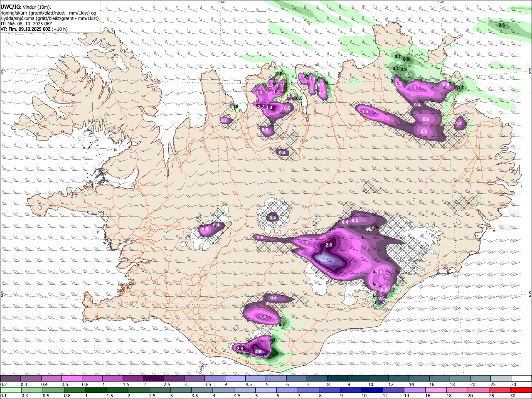Screen dimensions: 532x399
Task: Pick the light pink 16 swatch, lower legend
Action: pyautogui.click(x=436, y=390)
